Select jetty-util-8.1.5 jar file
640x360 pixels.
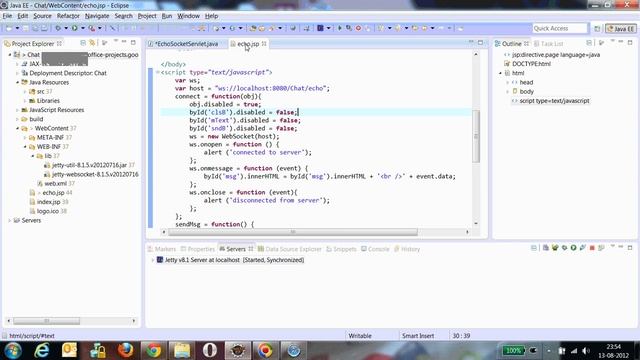click(x=89, y=165)
